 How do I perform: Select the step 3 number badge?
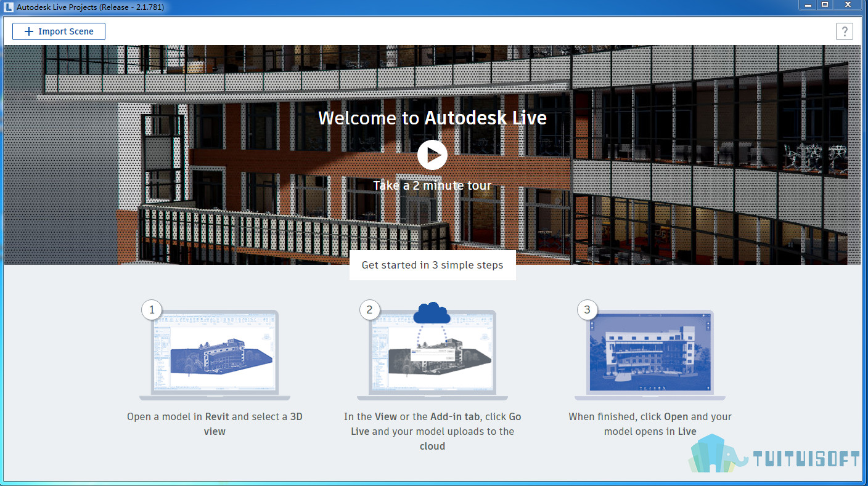point(587,310)
